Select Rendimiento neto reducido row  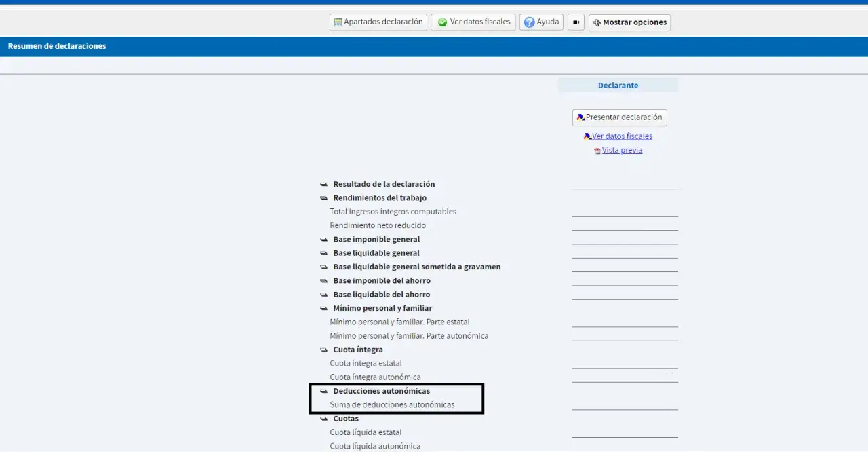coord(378,225)
